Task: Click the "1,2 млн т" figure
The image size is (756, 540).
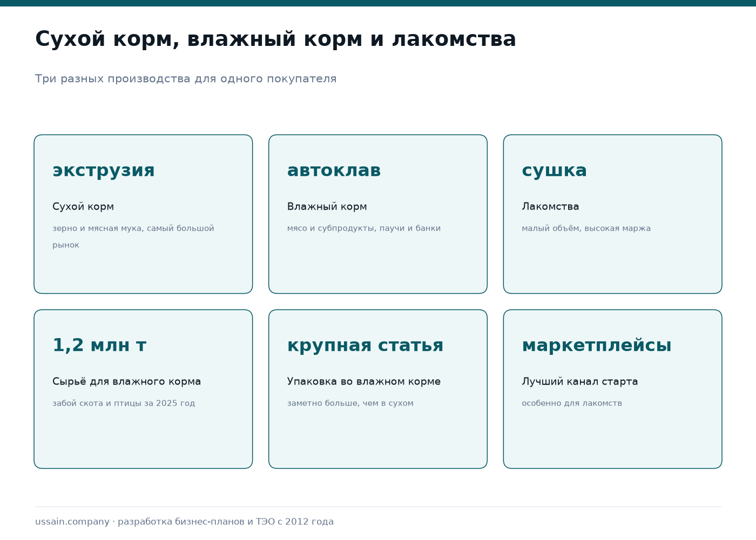Action: click(x=99, y=345)
